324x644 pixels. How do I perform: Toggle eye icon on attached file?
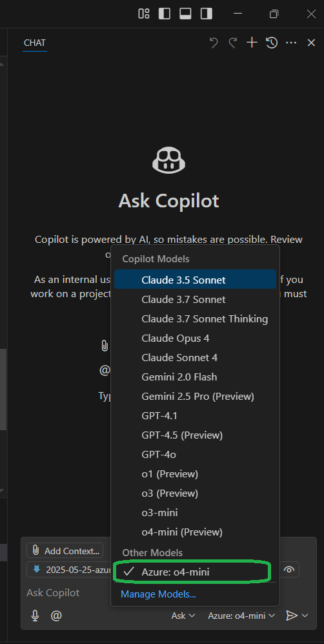pyautogui.click(x=290, y=570)
